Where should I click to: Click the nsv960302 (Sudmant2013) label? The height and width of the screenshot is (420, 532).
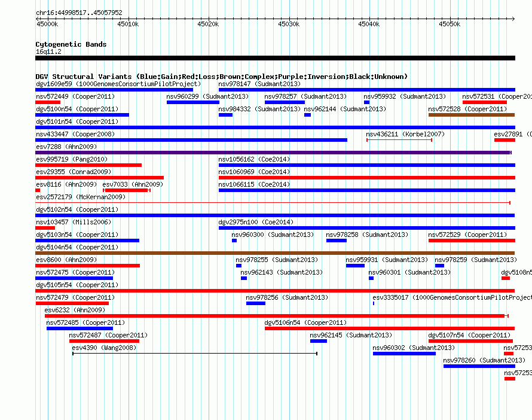(x=414, y=348)
